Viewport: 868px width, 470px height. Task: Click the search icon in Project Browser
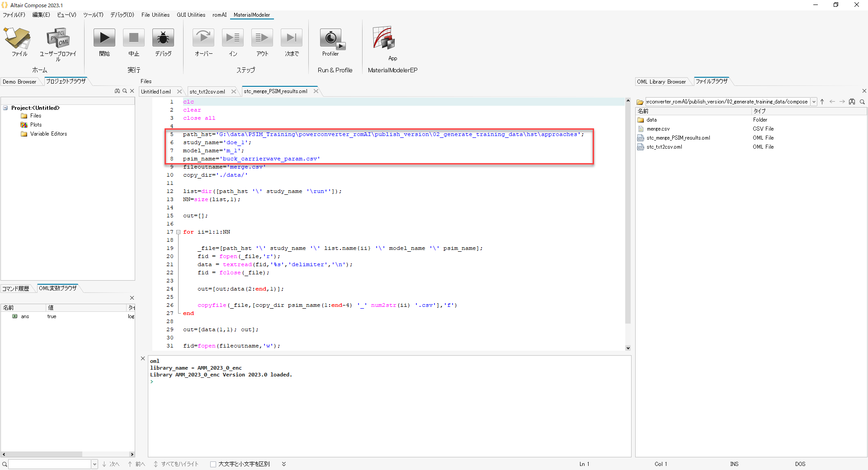pos(125,91)
